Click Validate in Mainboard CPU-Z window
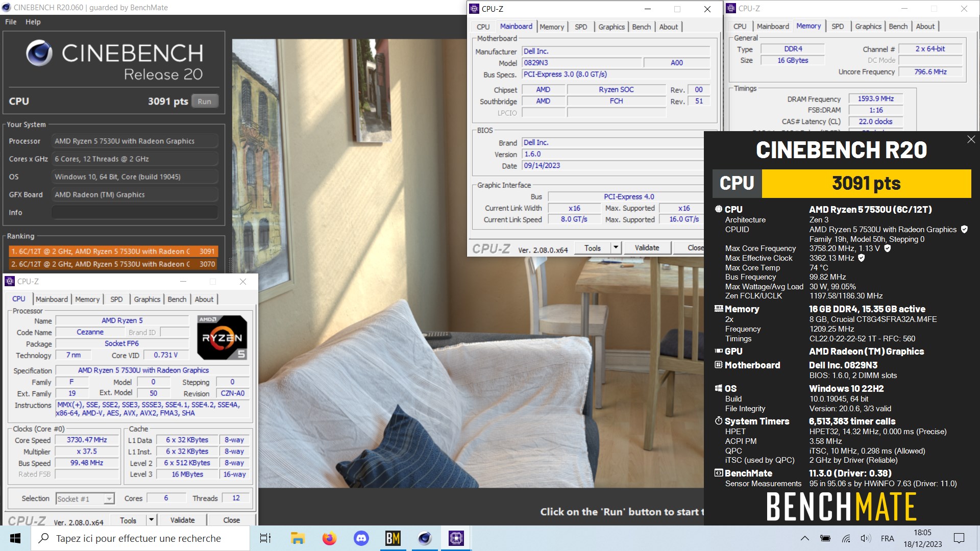 [647, 248]
